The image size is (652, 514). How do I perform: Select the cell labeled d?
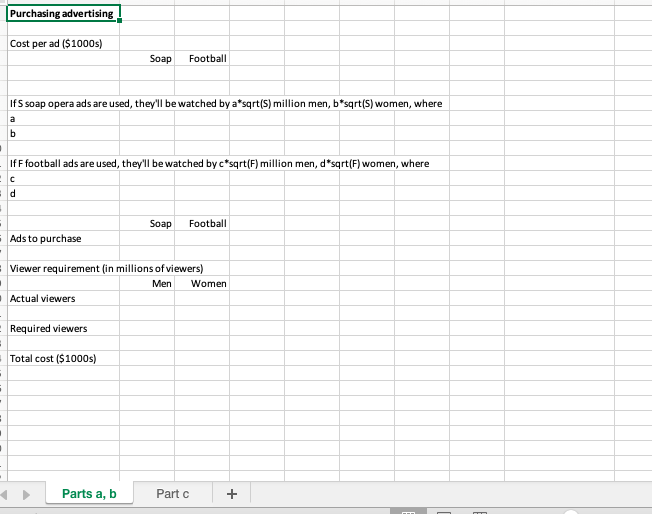[x=63, y=193]
